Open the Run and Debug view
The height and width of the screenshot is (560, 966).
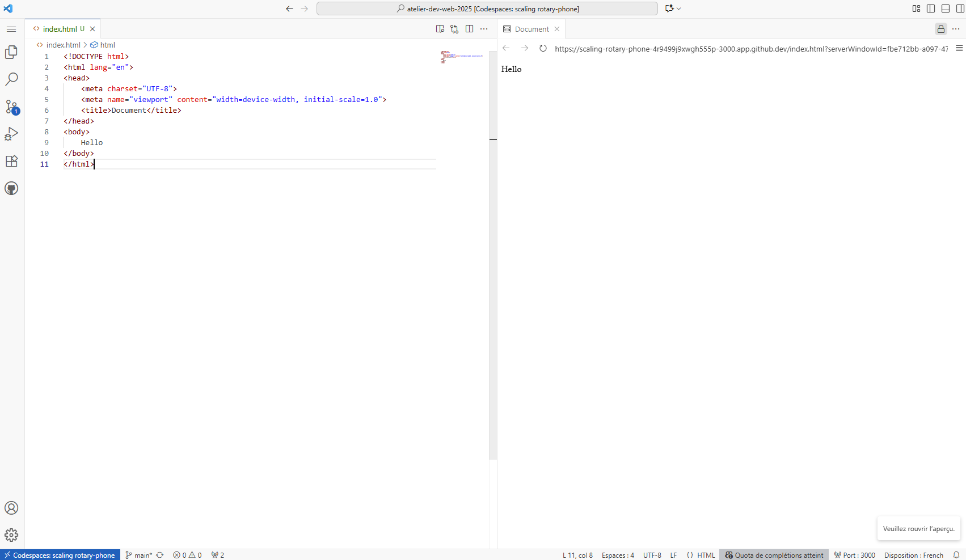[11, 134]
